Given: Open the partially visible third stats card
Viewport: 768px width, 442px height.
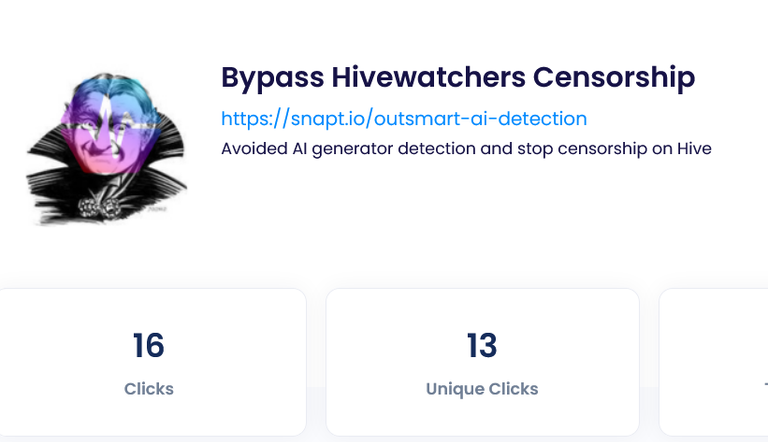Looking at the screenshot, I should pyautogui.click(x=714, y=362).
